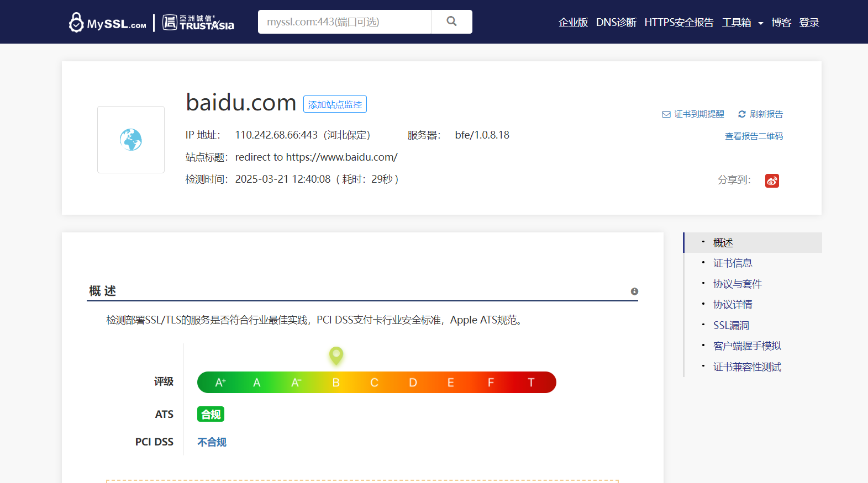This screenshot has width=868, height=483.
Task: Click the baidu.com domain title
Action: (x=241, y=103)
